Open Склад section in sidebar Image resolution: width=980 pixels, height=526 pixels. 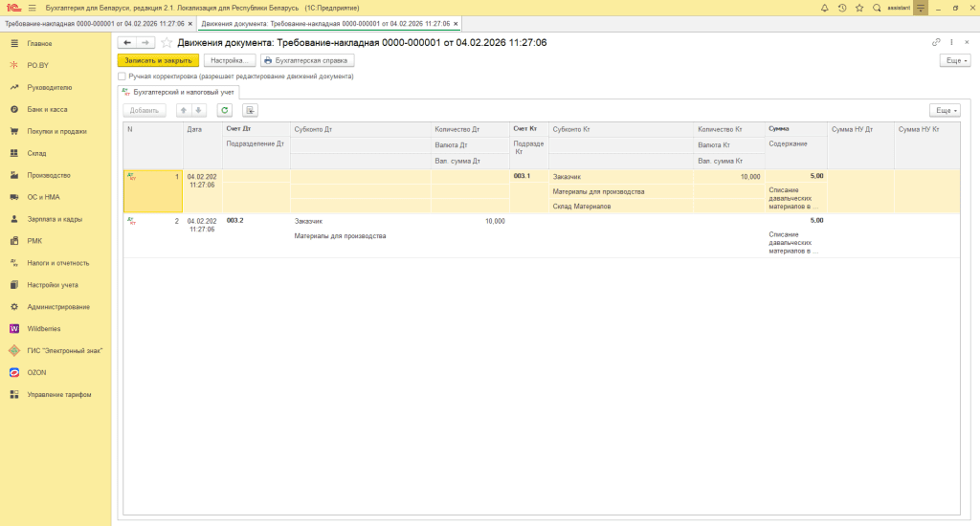pyautogui.click(x=36, y=153)
